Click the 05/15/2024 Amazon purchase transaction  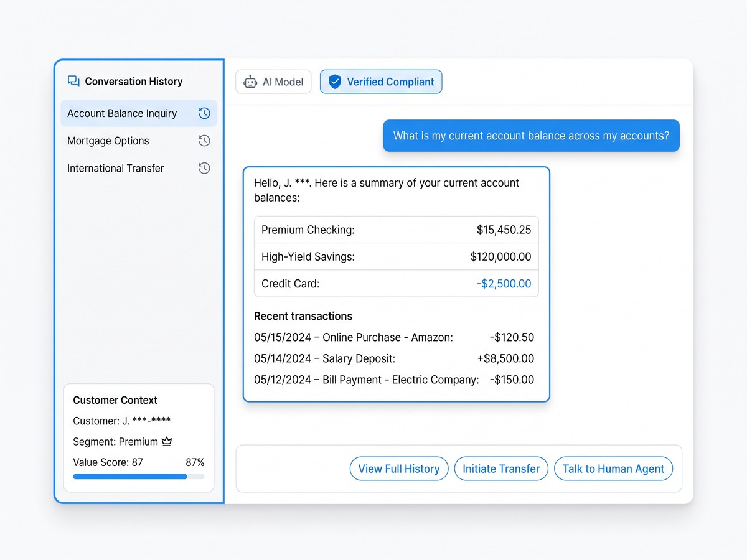pyautogui.click(x=394, y=337)
